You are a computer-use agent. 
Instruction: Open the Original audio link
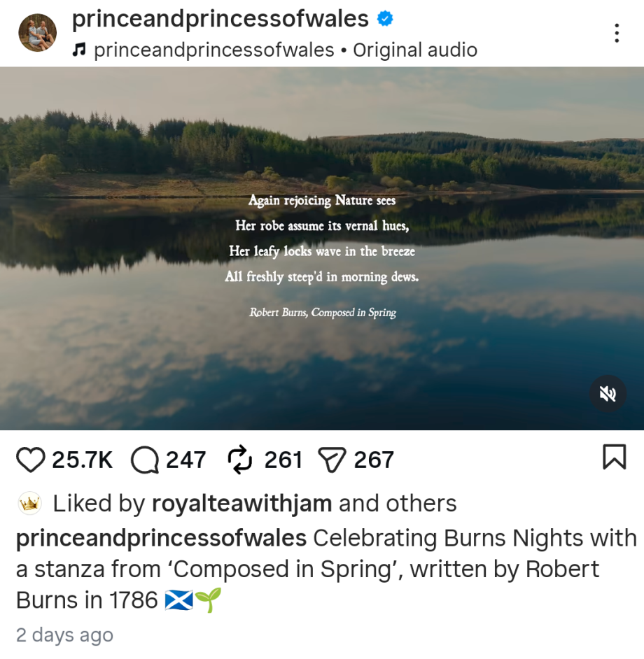point(415,50)
